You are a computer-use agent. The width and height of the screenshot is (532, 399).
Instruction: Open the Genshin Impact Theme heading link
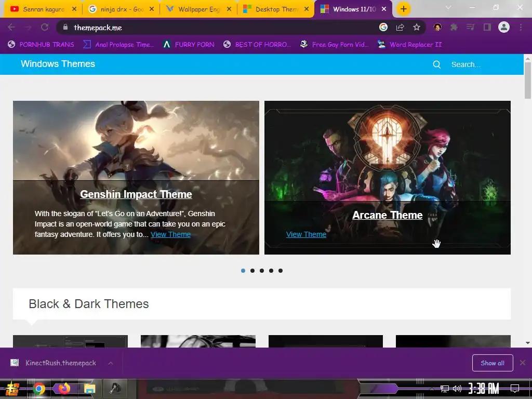[x=136, y=194]
